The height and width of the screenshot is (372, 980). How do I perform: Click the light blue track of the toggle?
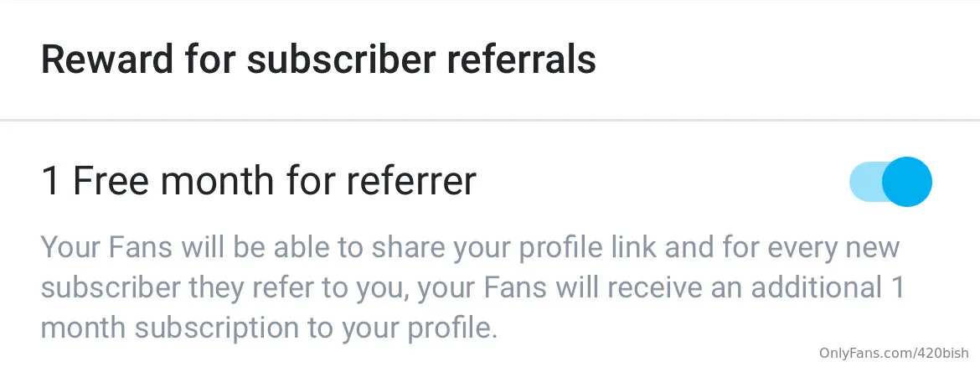(x=864, y=182)
